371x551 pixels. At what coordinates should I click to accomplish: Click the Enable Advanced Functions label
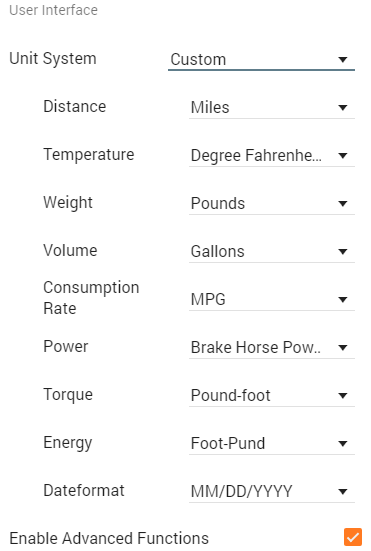coord(109,538)
